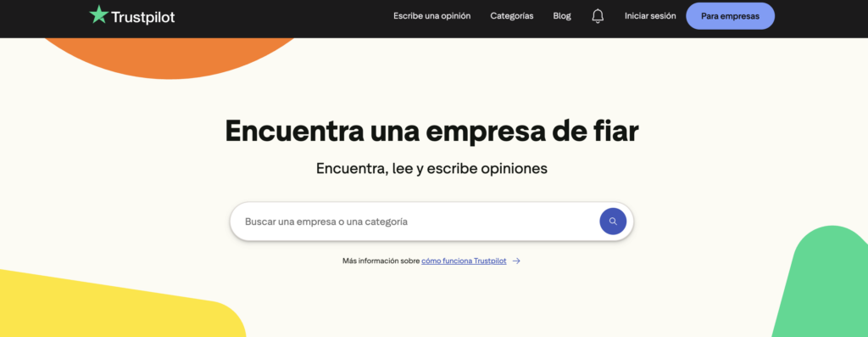Viewport: 868px width, 337px height.
Task: Open the cómo funciona Trustpilot link
Action: 464,261
